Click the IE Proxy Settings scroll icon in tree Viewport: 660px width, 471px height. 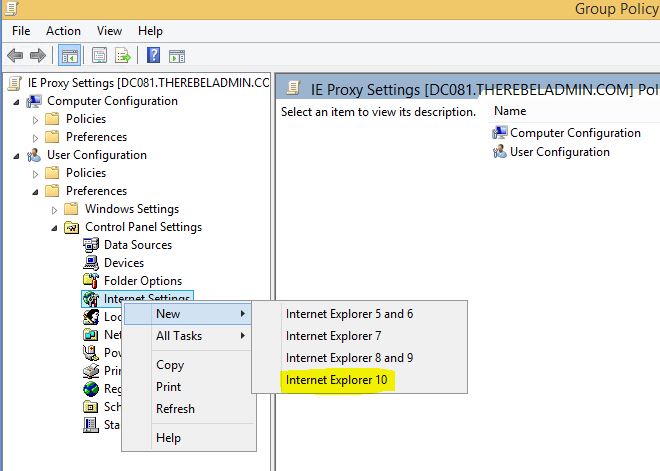tap(15, 83)
